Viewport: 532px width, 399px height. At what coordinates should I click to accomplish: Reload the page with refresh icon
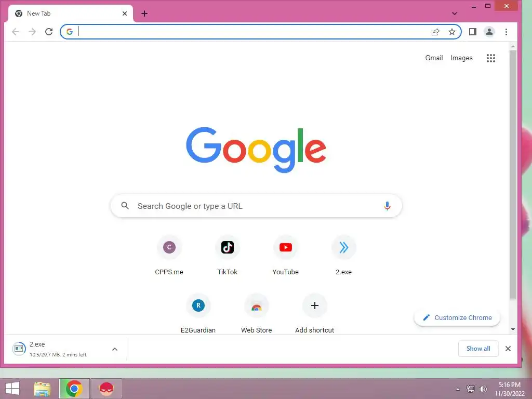click(x=49, y=32)
